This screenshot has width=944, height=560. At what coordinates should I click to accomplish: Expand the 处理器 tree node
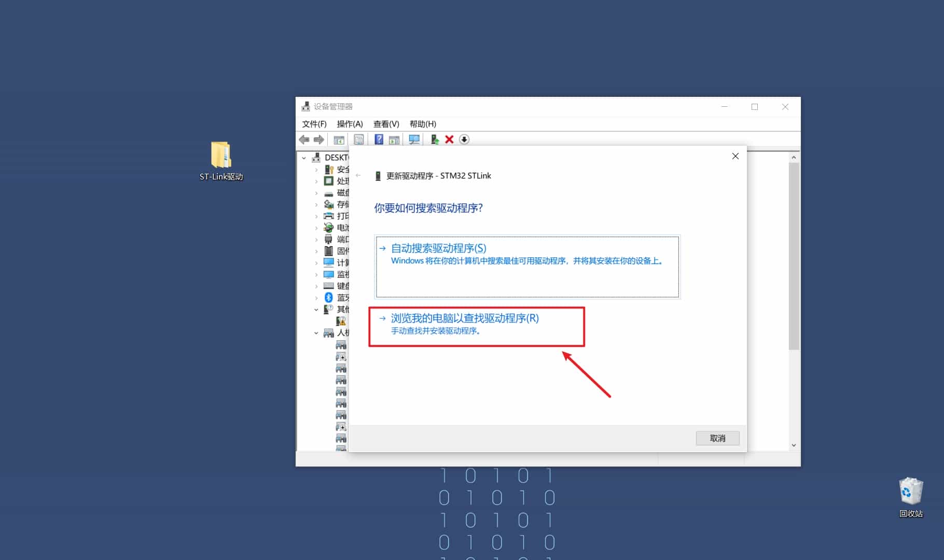click(x=316, y=181)
